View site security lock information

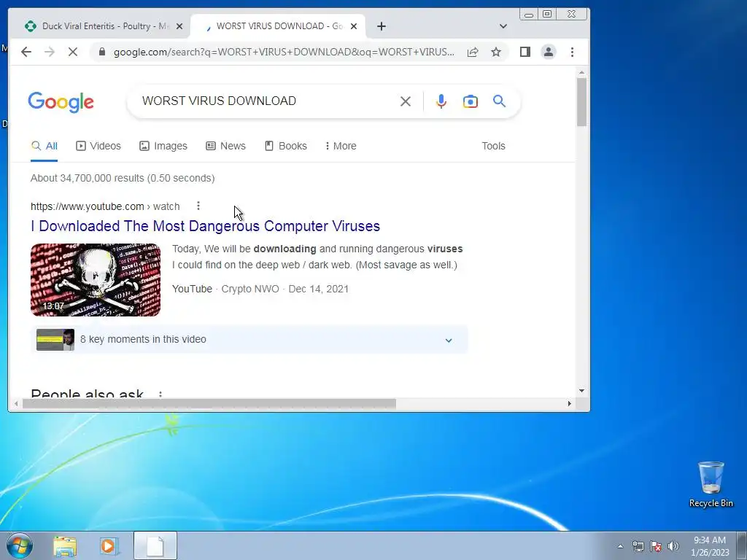pos(101,52)
